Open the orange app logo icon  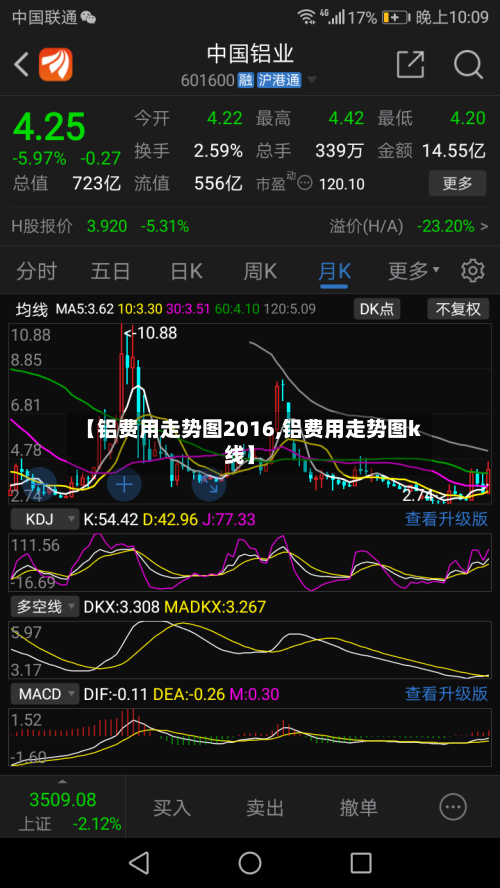coord(55,65)
